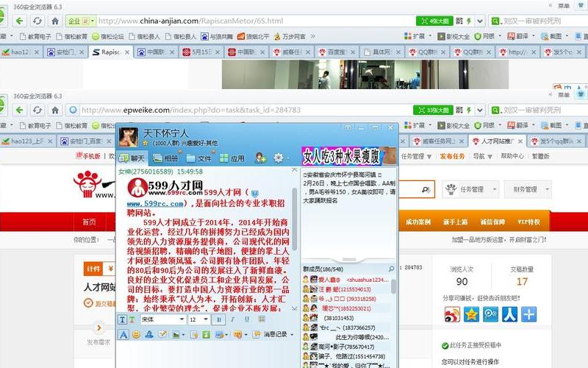Switch to the 相册 tab in QQ group
Screen dimensions: 588x368
coord(165,158)
